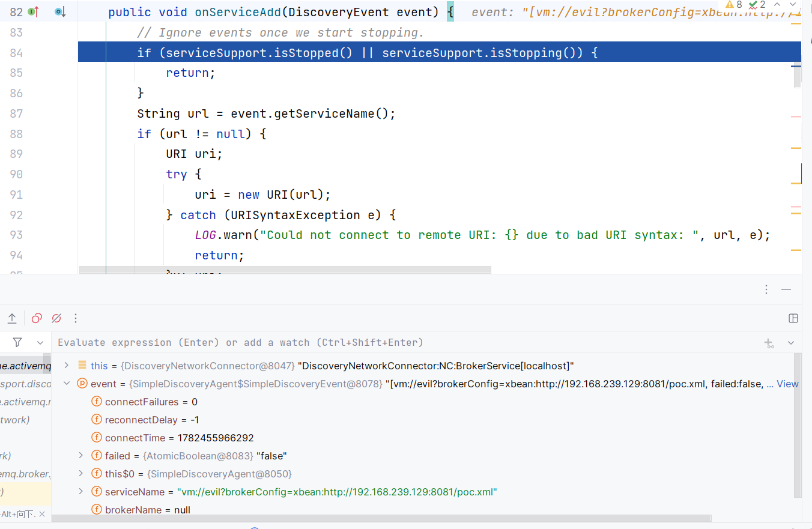The image size is (812, 529).
Task: Select the 'this' object icon row
Action: [x=82, y=366]
